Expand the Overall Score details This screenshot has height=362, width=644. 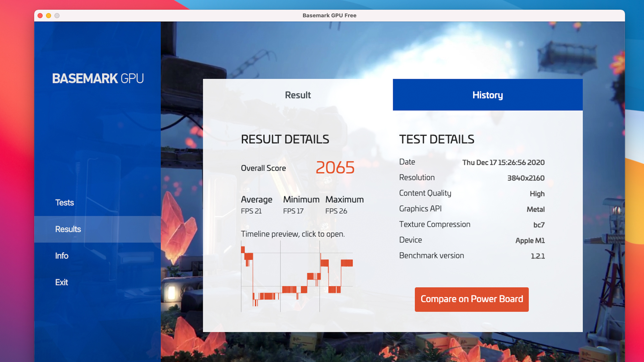tap(297, 168)
